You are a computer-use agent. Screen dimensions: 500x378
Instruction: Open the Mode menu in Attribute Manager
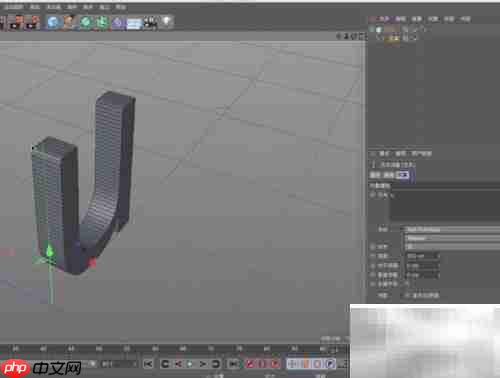pos(384,153)
